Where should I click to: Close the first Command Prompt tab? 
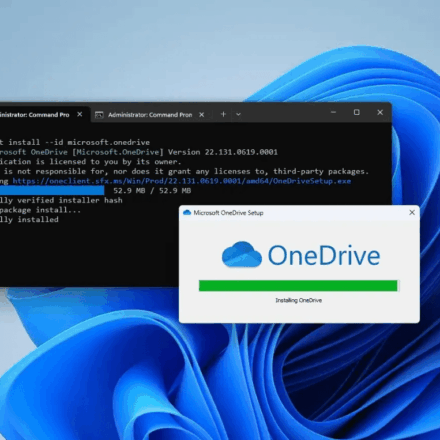click(x=80, y=114)
